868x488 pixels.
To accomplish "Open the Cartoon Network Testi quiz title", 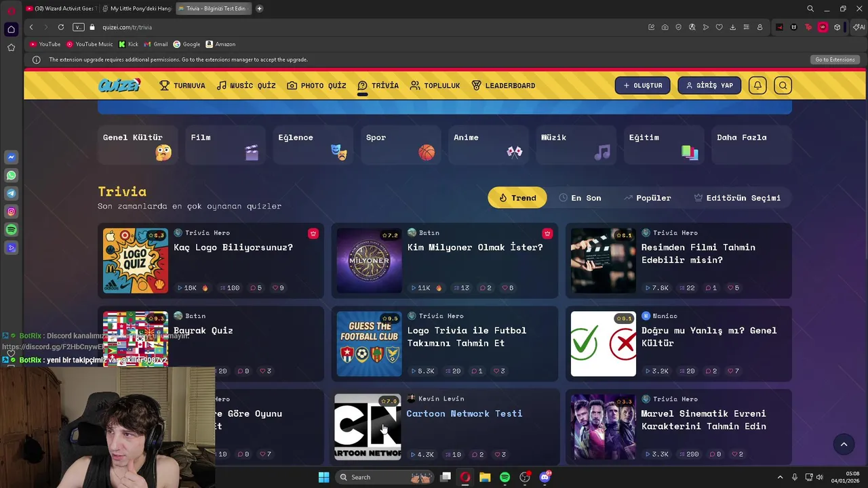I will [465, 413].
